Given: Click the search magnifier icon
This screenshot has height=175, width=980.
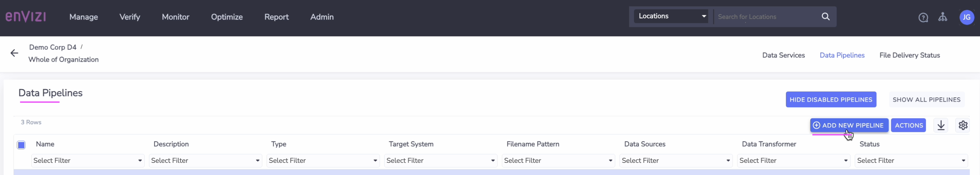Looking at the screenshot, I should 825,16.
